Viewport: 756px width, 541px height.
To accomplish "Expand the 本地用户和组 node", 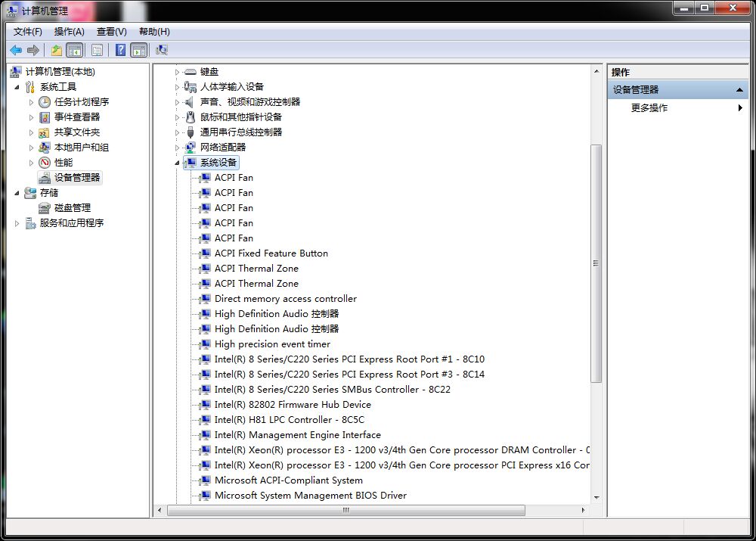I will (x=31, y=148).
